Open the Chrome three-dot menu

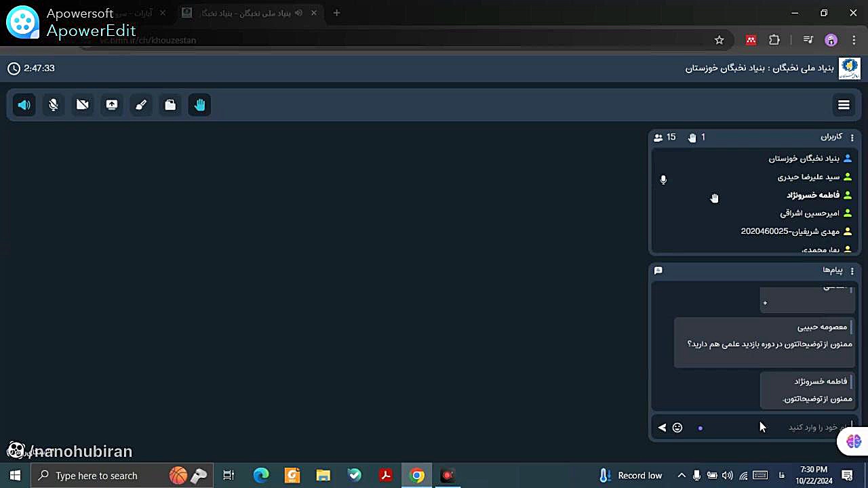[x=854, y=40]
